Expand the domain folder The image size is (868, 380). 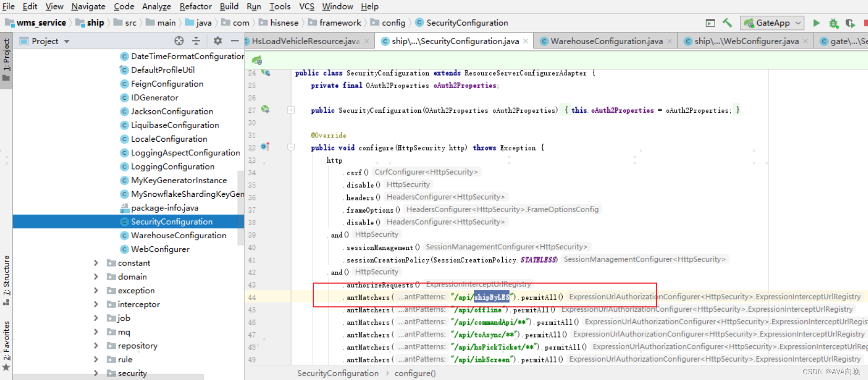96,277
